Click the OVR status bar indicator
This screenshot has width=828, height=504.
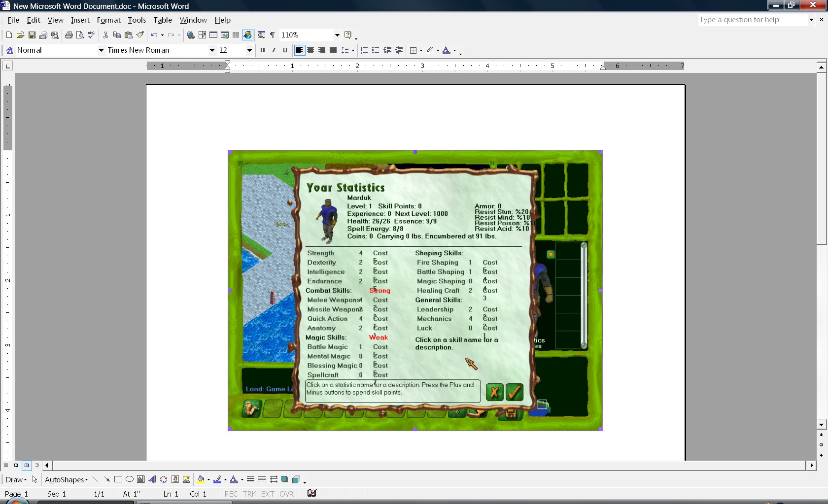[286, 494]
